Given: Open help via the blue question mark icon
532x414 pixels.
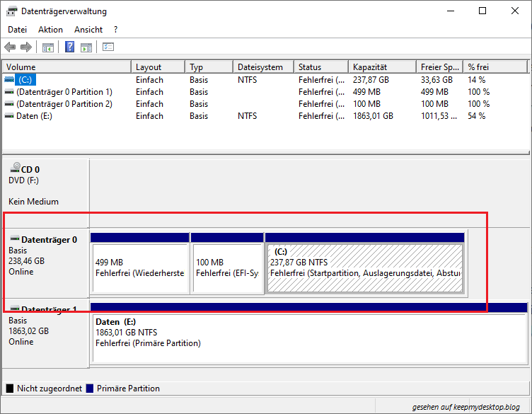Looking at the screenshot, I should coord(70,47).
